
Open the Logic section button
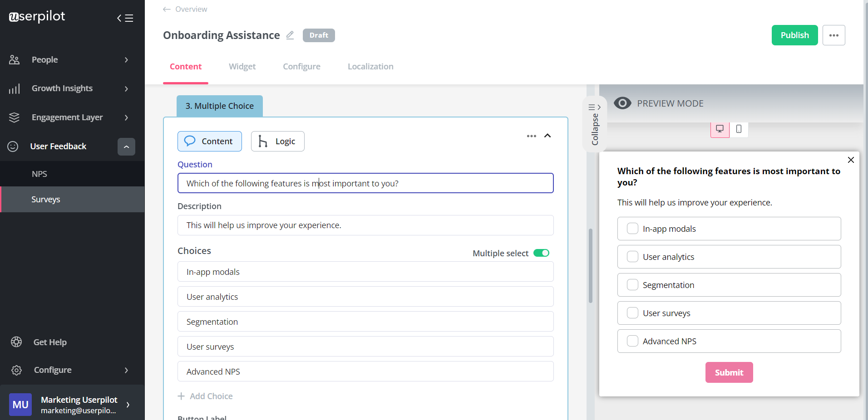278,142
